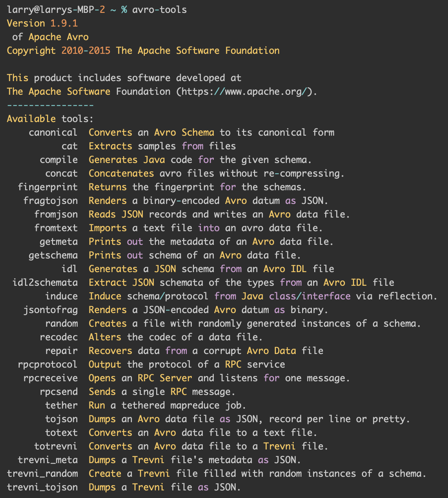448x498 pixels.
Task: Click the 'of Apache Avro' line
Action: [x=50, y=37]
